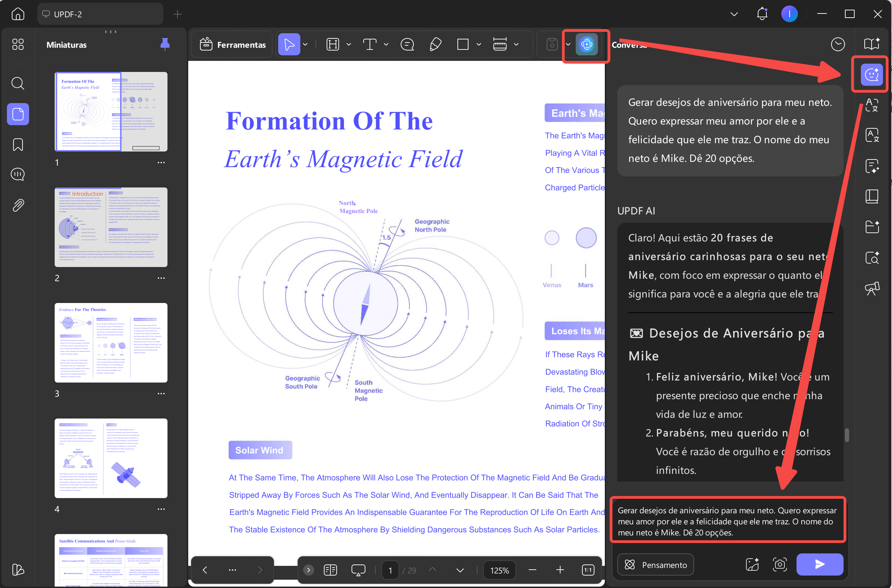Expand the select tool dropdown arrow
The image size is (892, 588).
[305, 45]
